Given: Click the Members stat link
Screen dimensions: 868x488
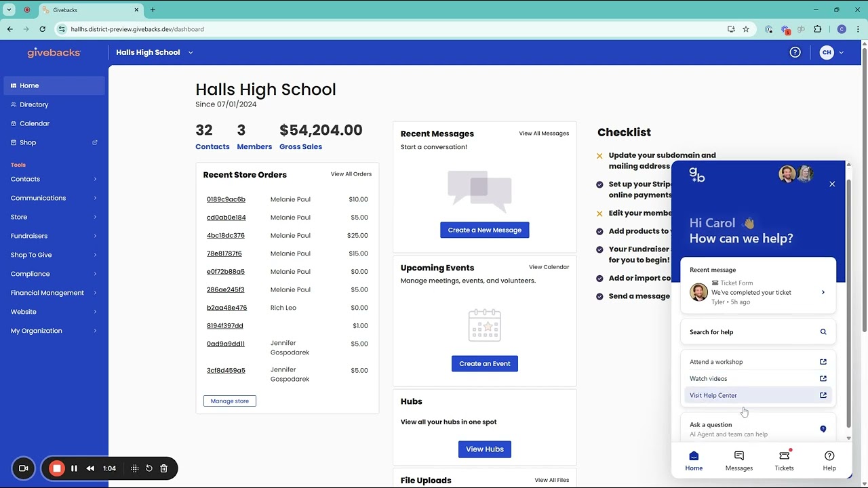Looking at the screenshot, I should 254,146.
